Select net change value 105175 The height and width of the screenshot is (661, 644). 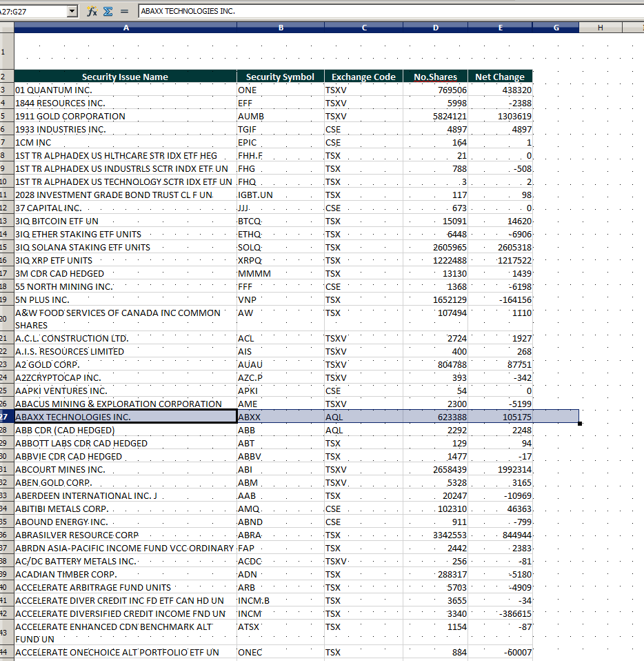coord(501,417)
